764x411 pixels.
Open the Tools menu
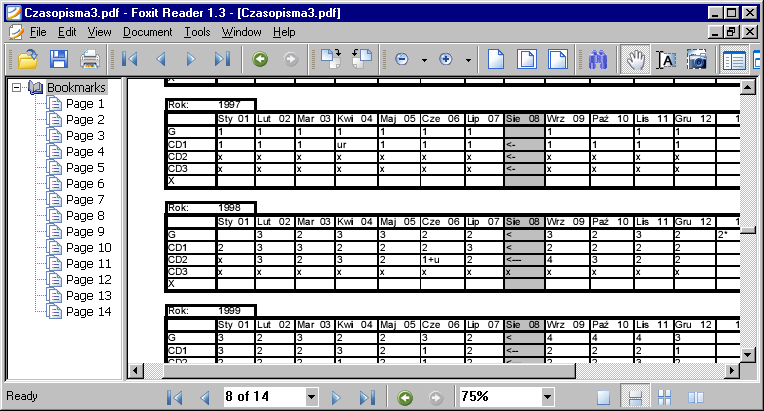pyautogui.click(x=197, y=32)
